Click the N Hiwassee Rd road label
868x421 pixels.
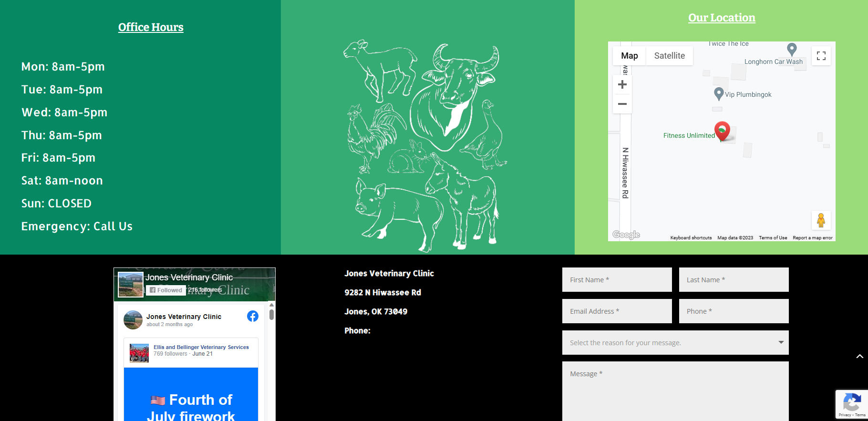625,173
